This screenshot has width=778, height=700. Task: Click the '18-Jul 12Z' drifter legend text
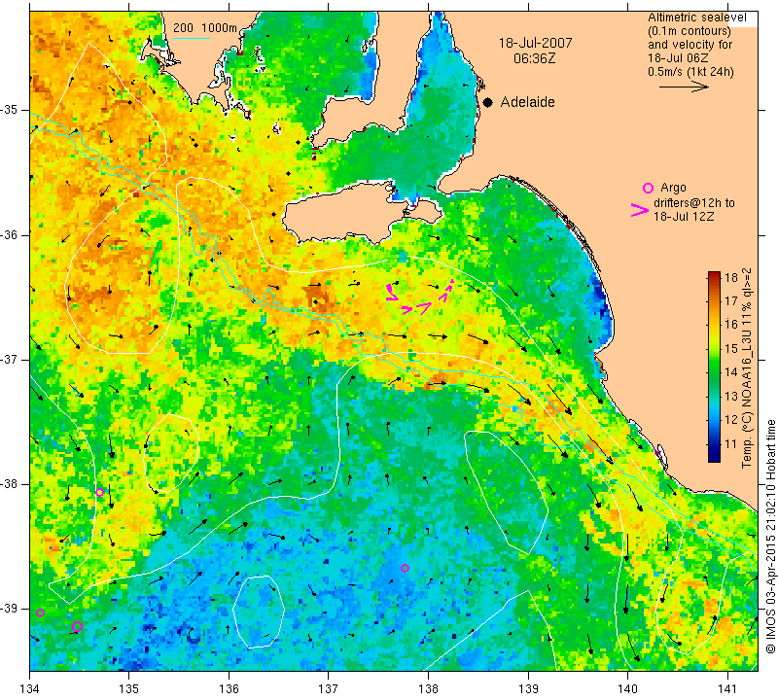[x=684, y=216]
